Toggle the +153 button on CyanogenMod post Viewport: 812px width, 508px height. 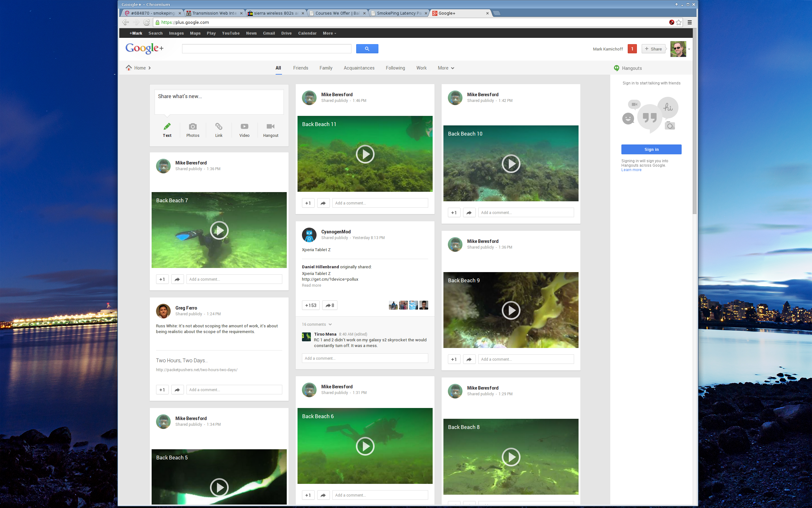point(311,305)
